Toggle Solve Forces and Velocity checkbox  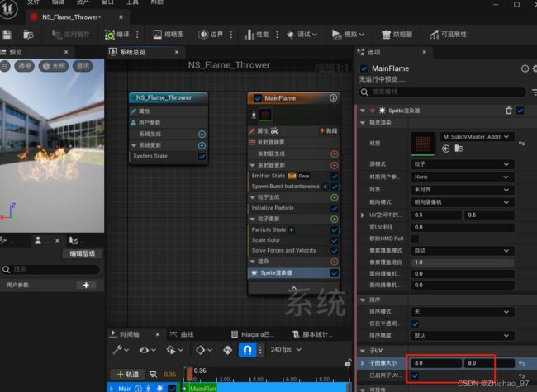pos(335,251)
